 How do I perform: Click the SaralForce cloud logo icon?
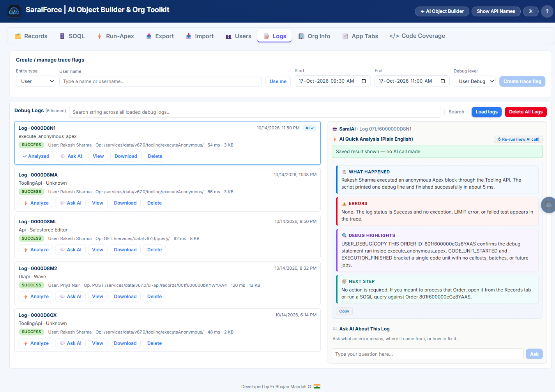pyautogui.click(x=14, y=11)
